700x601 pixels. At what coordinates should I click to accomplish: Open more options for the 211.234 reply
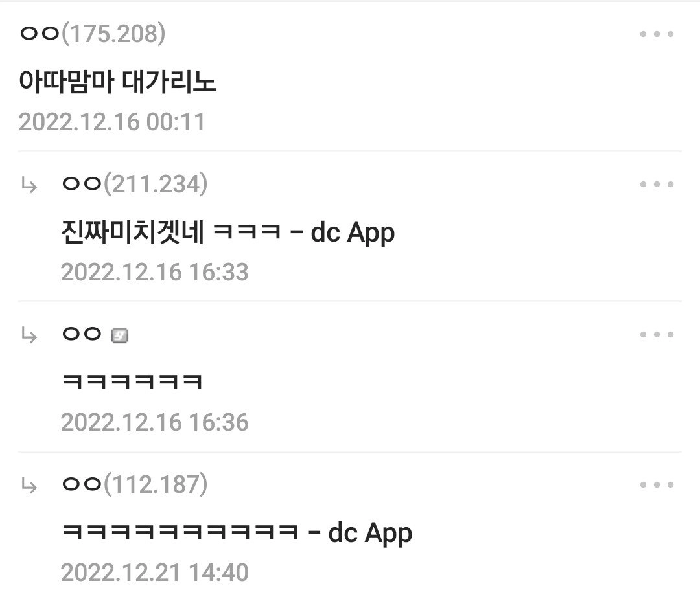[657, 185]
